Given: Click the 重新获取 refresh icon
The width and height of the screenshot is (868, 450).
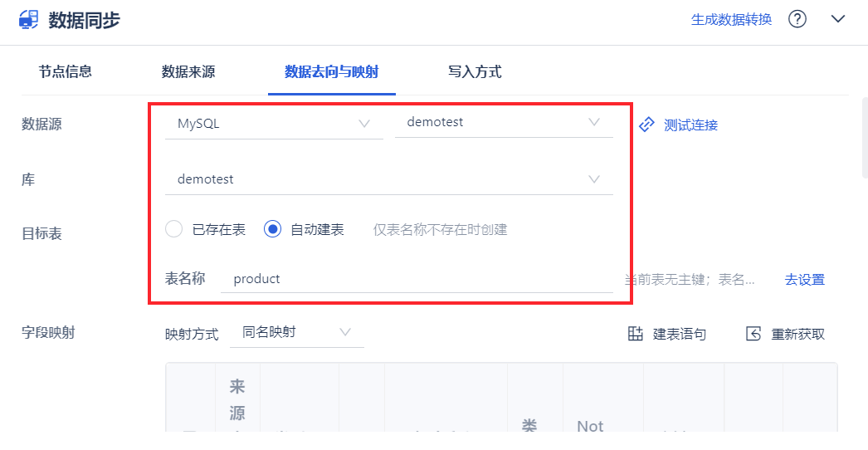Looking at the screenshot, I should point(753,334).
